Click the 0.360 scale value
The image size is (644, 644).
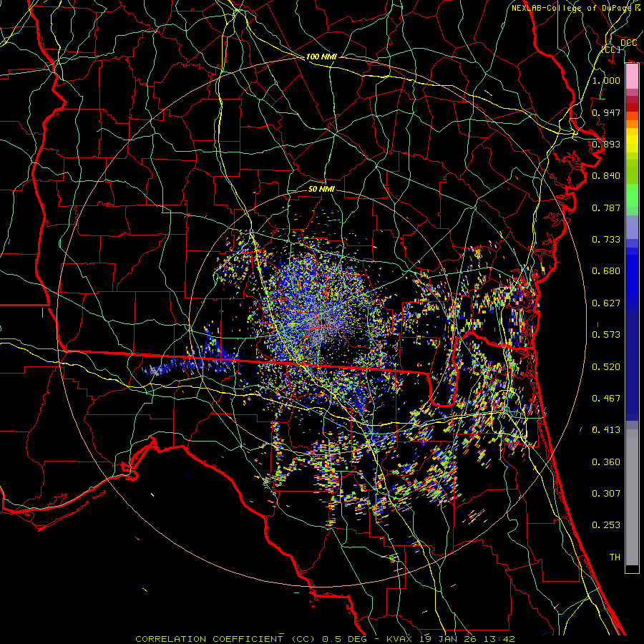click(606, 462)
